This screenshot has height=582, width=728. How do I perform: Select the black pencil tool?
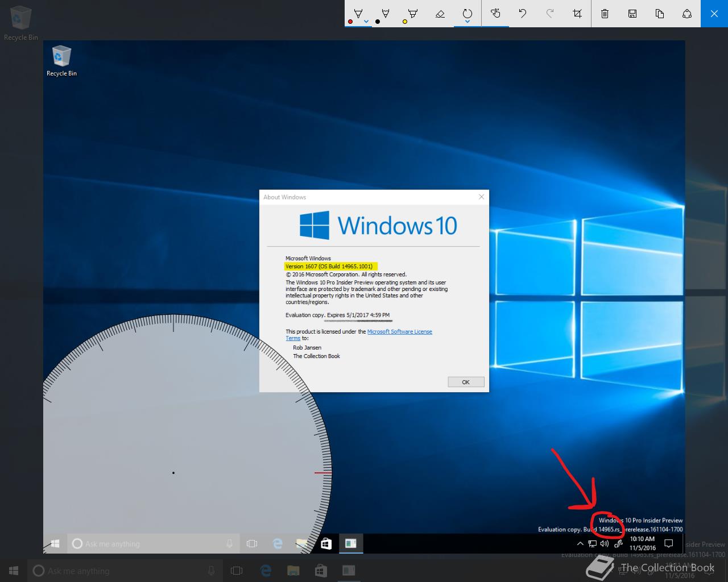click(385, 13)
